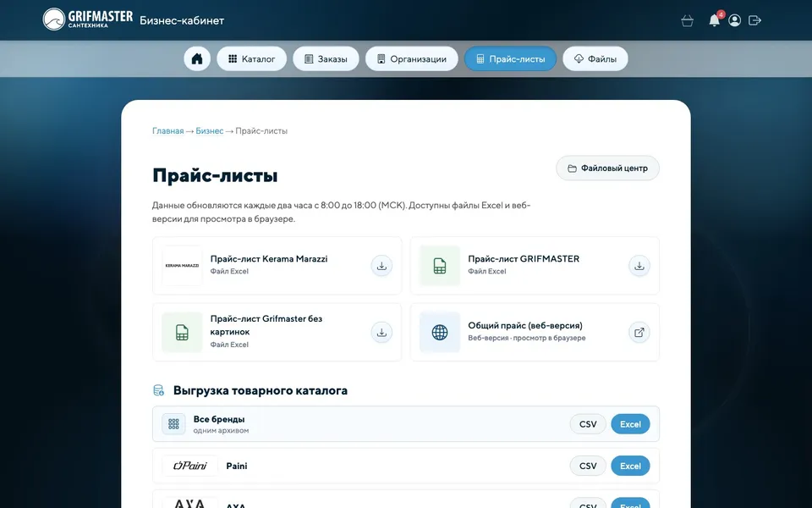Click the Выгрузка товарного каталога heading
Image resolution: width=812 pixels, height=508 pixels.
pos(260,390)
